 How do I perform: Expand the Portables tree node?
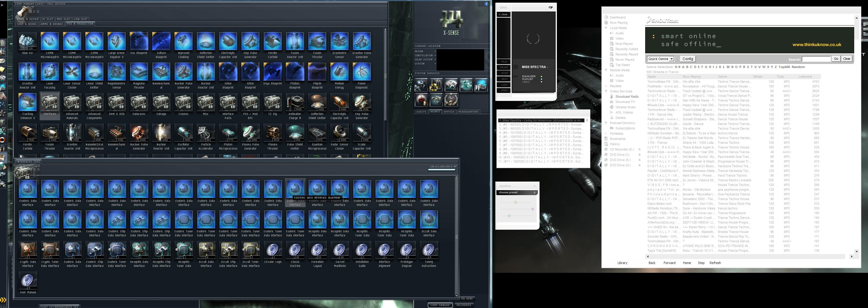606,133
